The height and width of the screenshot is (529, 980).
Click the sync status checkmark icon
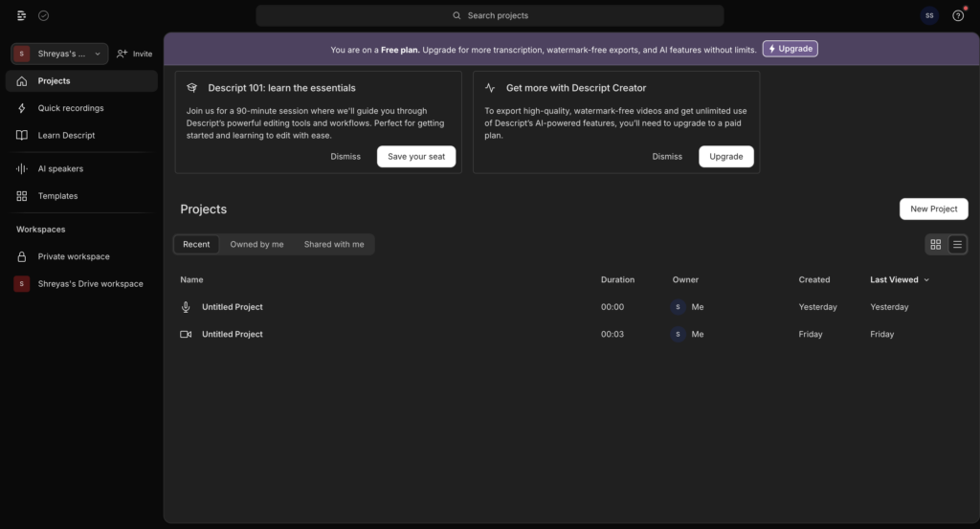pos(44,15)
